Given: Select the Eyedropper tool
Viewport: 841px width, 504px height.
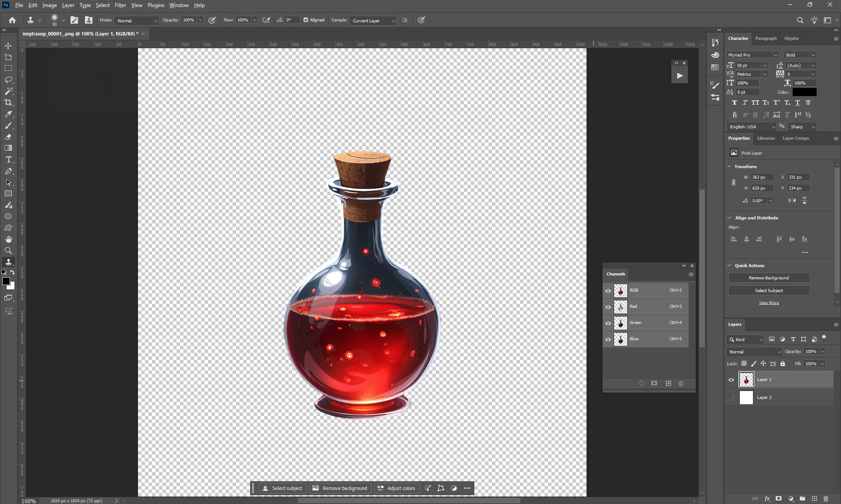Looking at the screenshot, I should point(8,114).
